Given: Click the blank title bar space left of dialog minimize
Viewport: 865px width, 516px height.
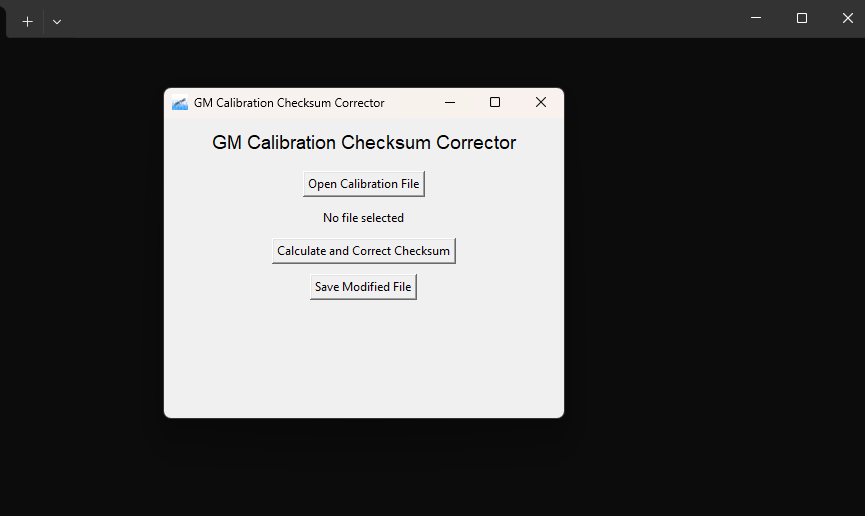Looking at the screenshot, I should click(410, 103).
